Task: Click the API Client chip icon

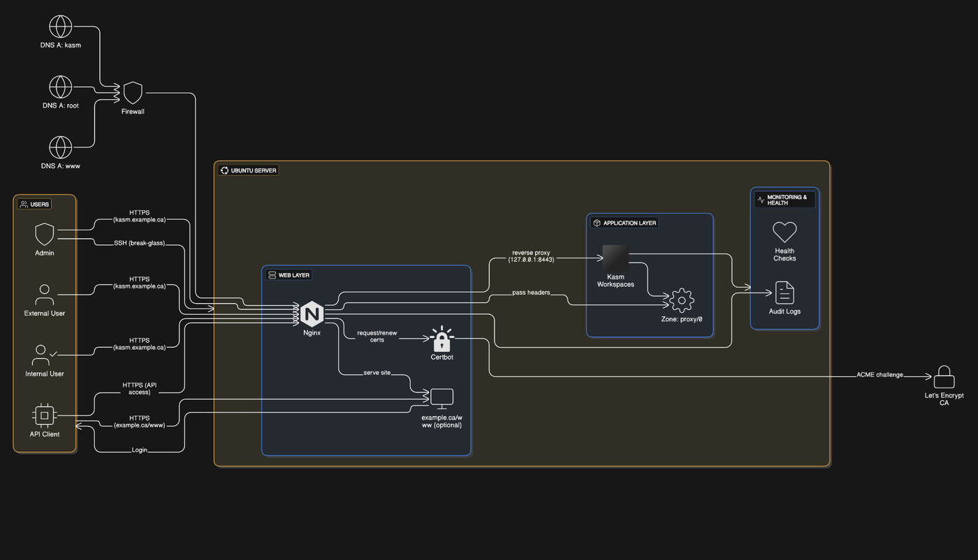Action: (x=44, y=415)
